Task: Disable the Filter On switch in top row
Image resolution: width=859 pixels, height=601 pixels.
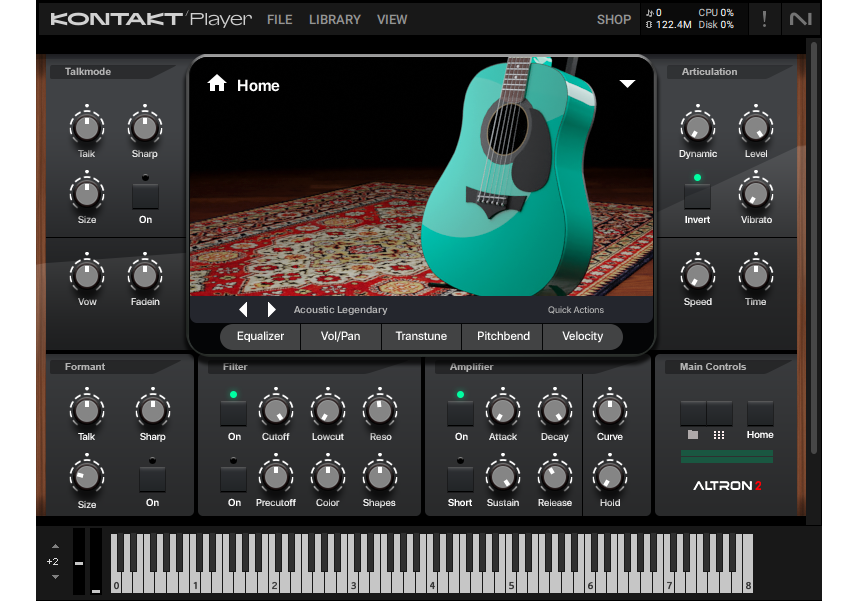Action: (233, 413)
